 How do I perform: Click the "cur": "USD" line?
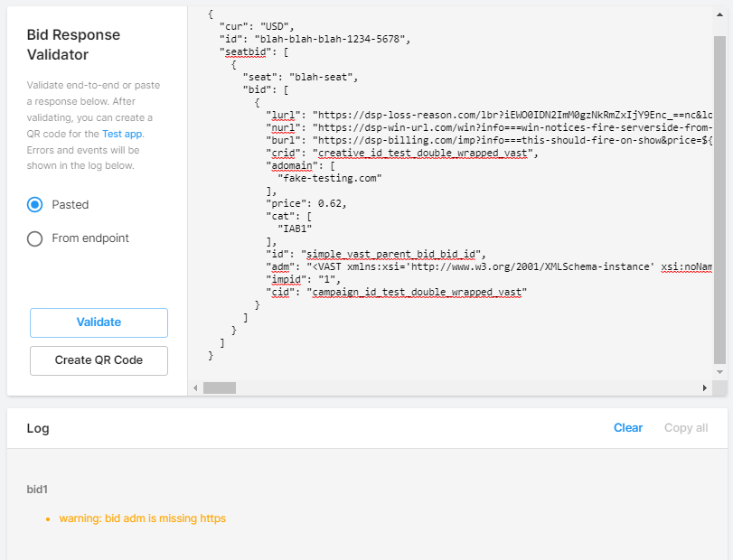[x=257, y=26]
